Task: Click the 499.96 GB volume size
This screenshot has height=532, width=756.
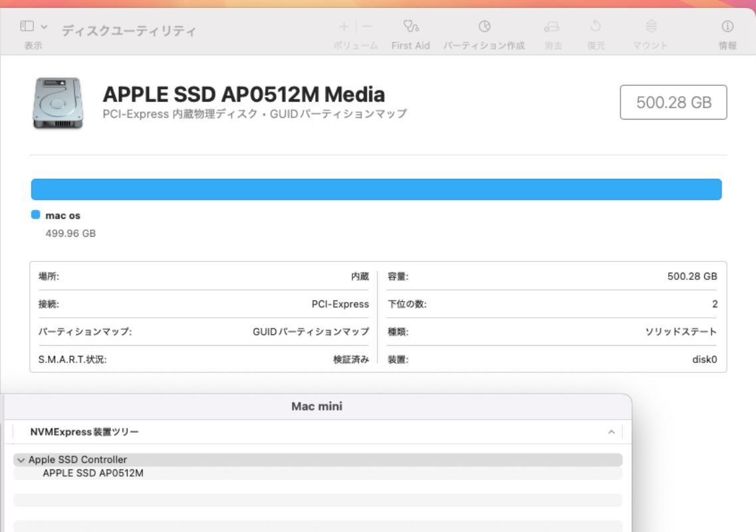Action: point(70,233)
